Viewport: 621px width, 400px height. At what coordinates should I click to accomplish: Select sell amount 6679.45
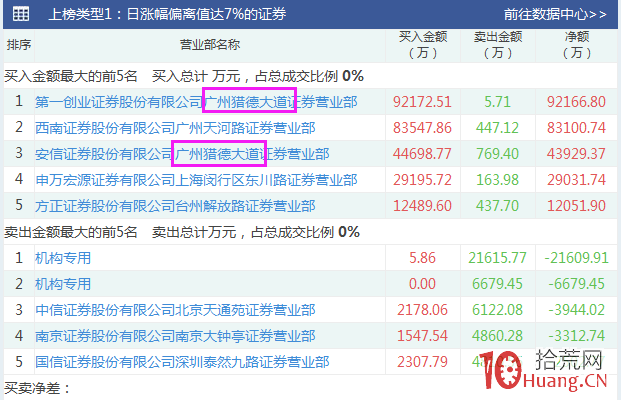497,284
